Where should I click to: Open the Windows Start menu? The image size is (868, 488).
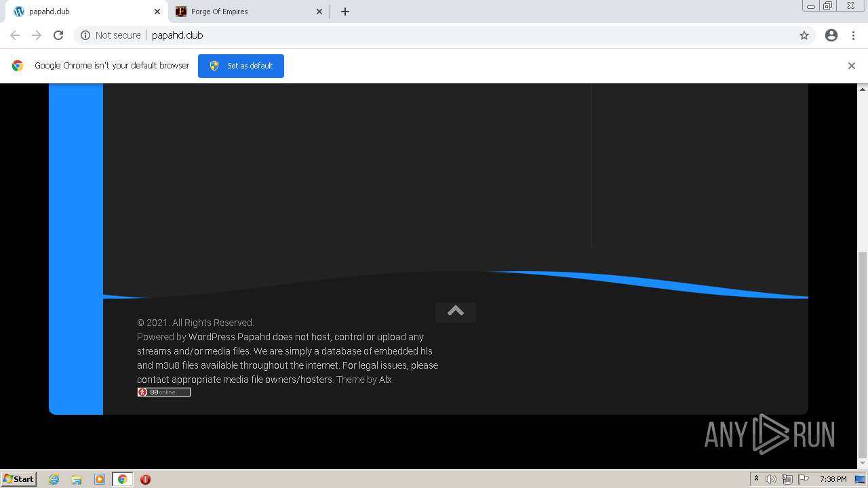point(19,479)
